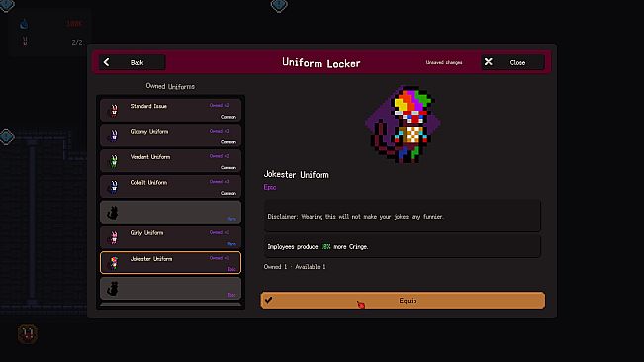The width and height of the screenshot is (644, 362).
Task: Click the Standard Issue bunny icon
Action: point(114,111)
